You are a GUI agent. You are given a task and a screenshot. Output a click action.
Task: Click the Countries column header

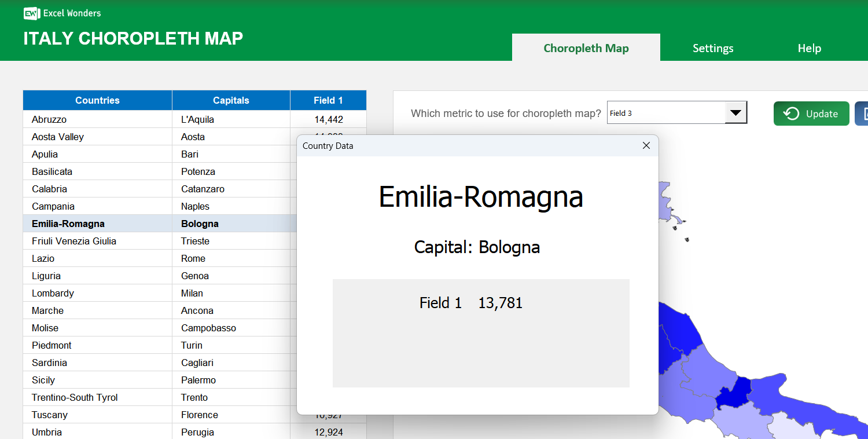click(97, 100)
